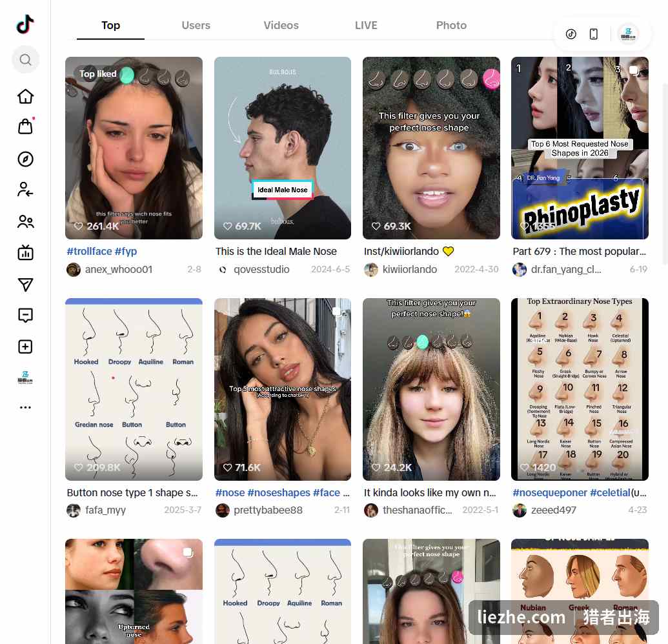The width and height of the screenshot is (668, 644).
Task: Click 'It kinda looks like my own n...' caption
Action: (430, 493)
